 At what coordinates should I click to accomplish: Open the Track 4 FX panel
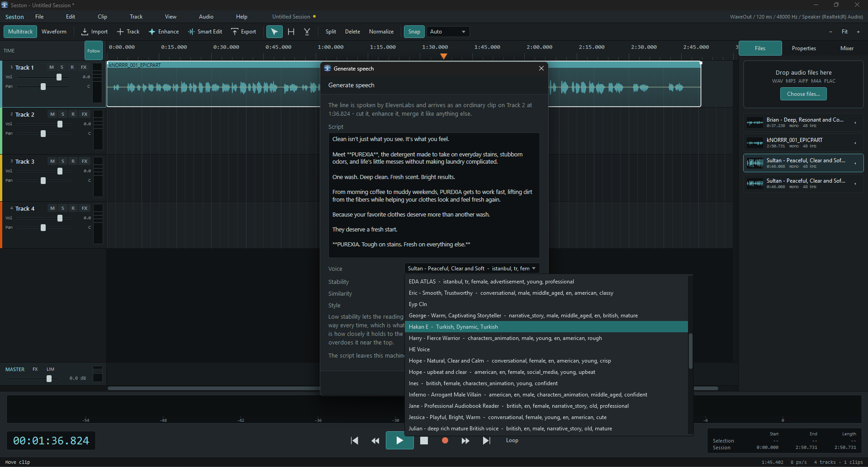[x=85, y=208]
